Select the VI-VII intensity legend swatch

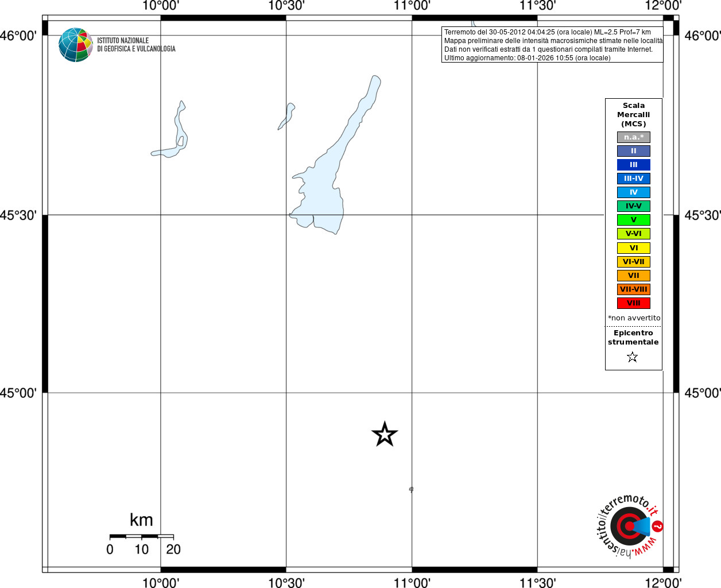[634, 262]
